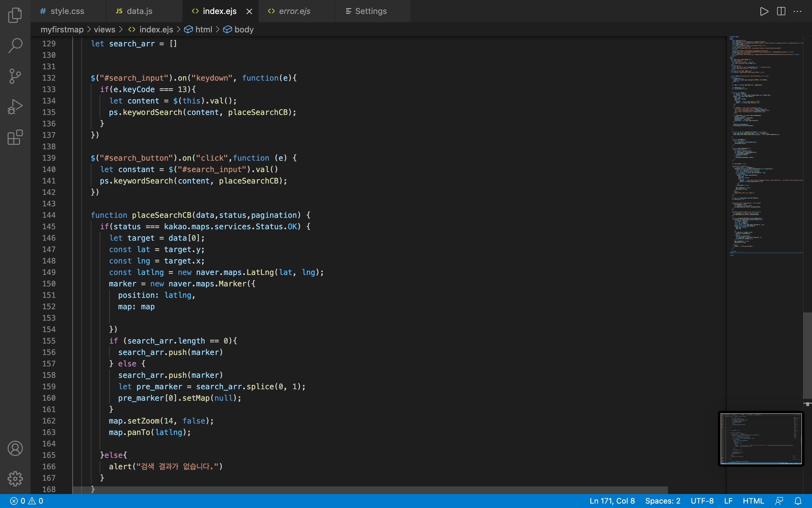Switch to the error.ejs tab

pos(297,11)
